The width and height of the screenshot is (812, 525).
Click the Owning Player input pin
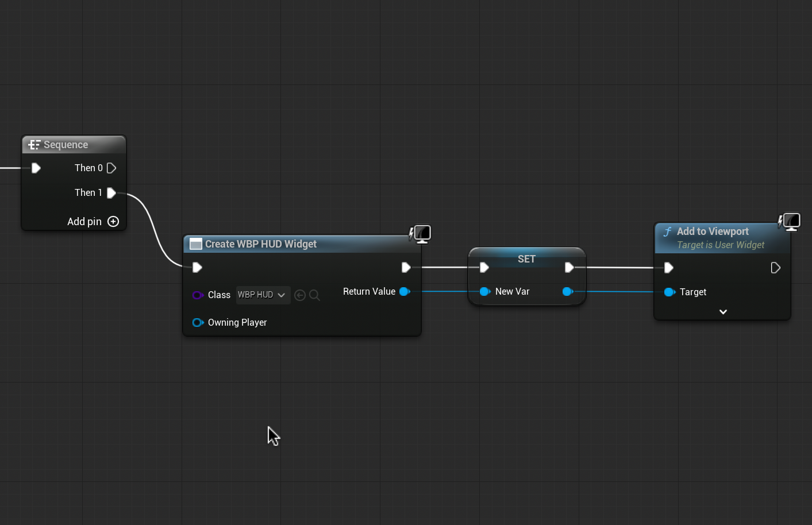click(x=198, y=323)
